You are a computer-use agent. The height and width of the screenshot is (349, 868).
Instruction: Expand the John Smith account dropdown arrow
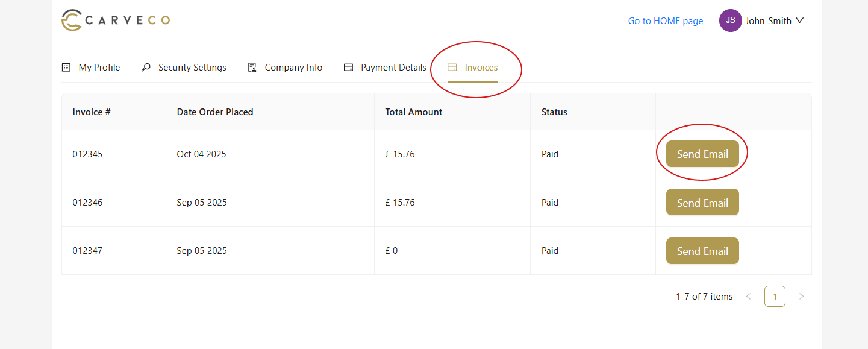click(x=800, y=20)
